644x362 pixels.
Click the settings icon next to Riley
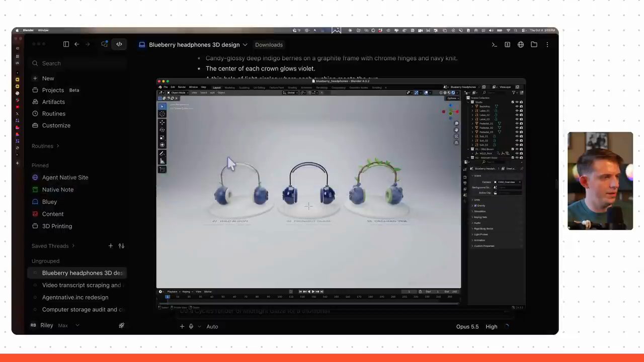click(x=121, y=325)
